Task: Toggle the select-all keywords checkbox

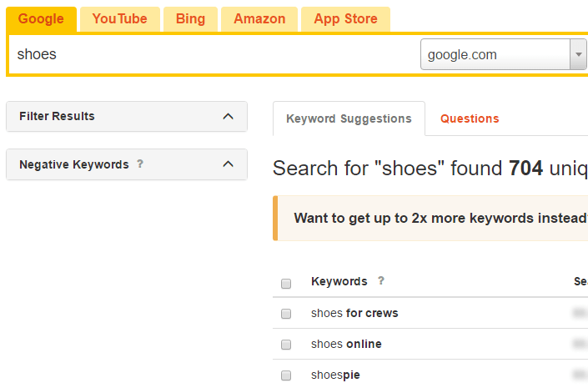Action: pos(286,284)
